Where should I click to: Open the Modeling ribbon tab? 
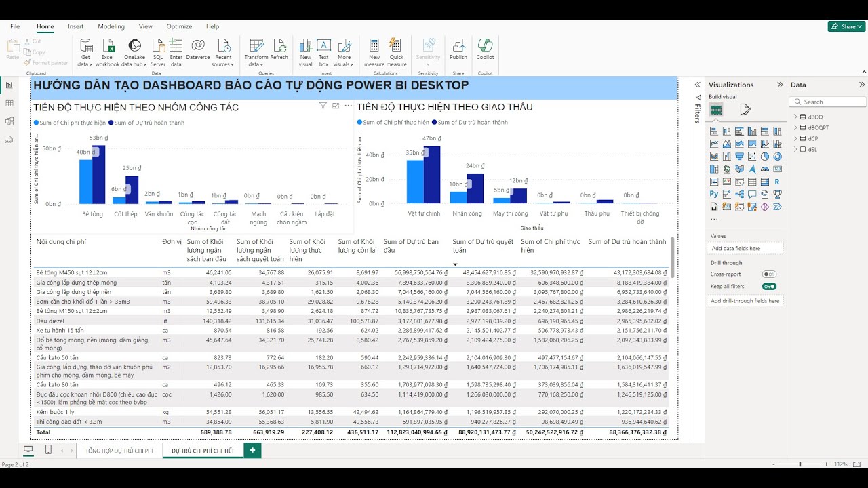(x=111, y=26)
